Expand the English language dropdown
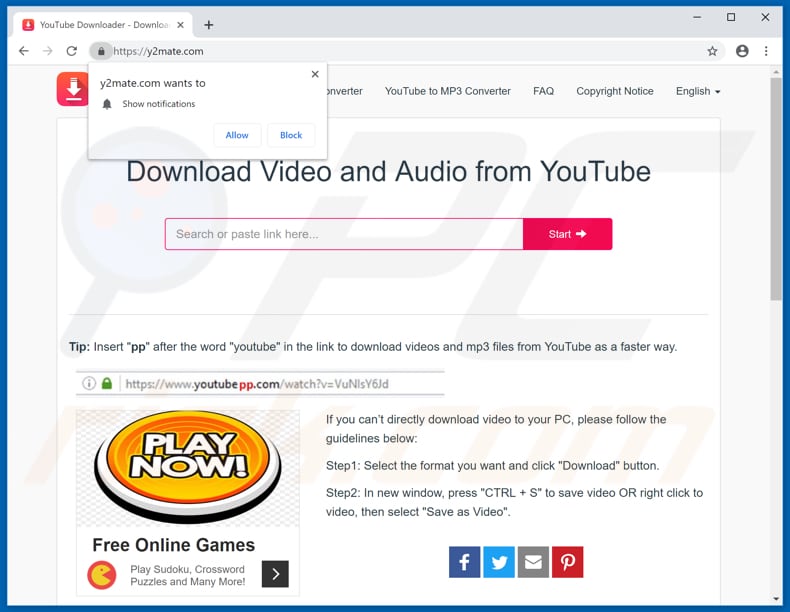This screenshot has width=790, height=612. 698,91
